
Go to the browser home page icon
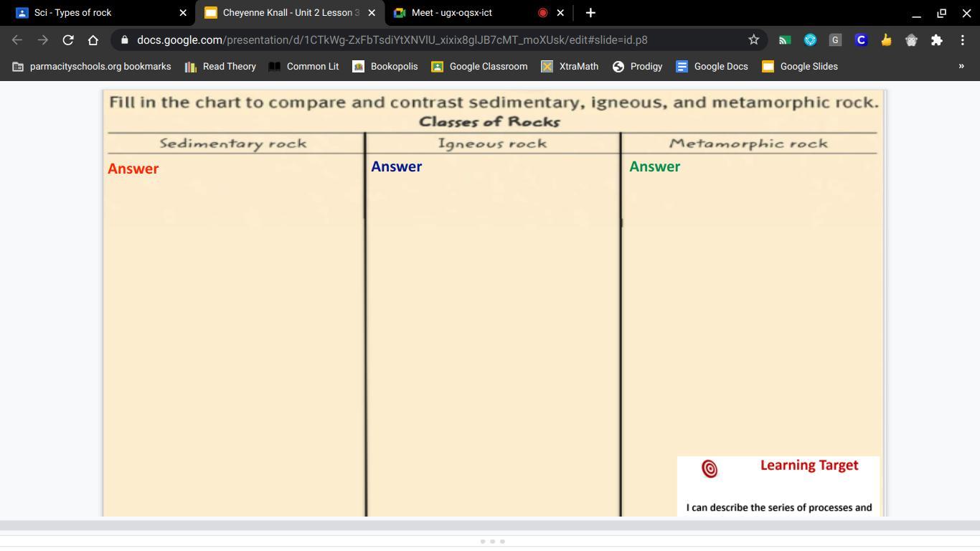[93, 40]
